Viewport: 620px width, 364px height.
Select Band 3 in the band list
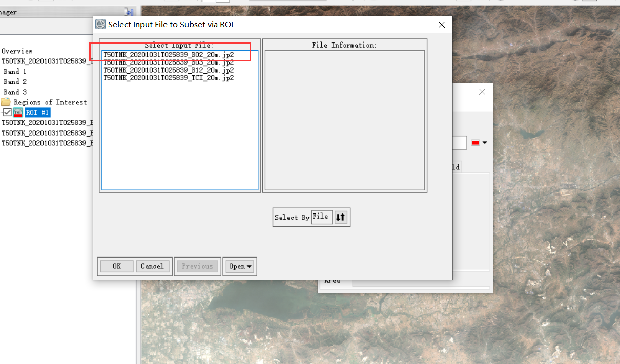(14, 92)
